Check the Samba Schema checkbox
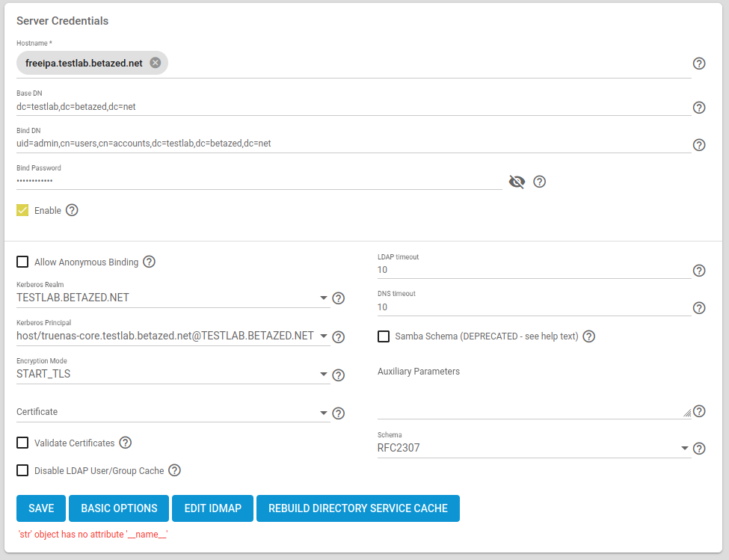Image resolution: width=729 pixels, height=560 pixels. tap(383, 336)
